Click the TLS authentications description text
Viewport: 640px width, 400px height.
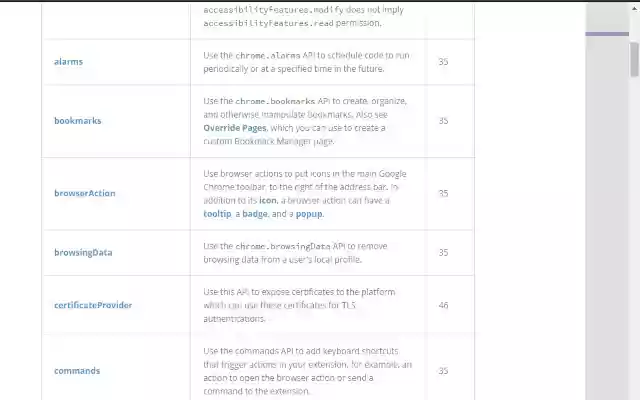point(299,305)
